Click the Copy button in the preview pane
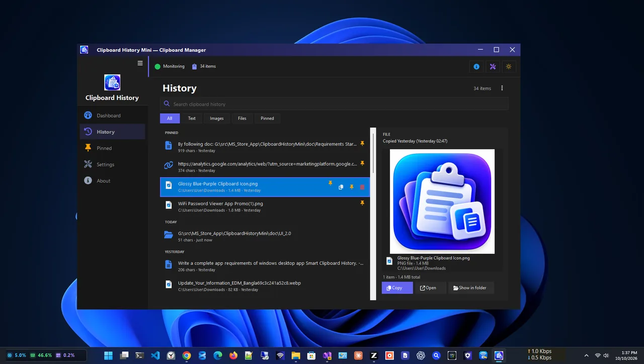The height and width of the screenshot is (364, 644). click(x=397, y=288)
